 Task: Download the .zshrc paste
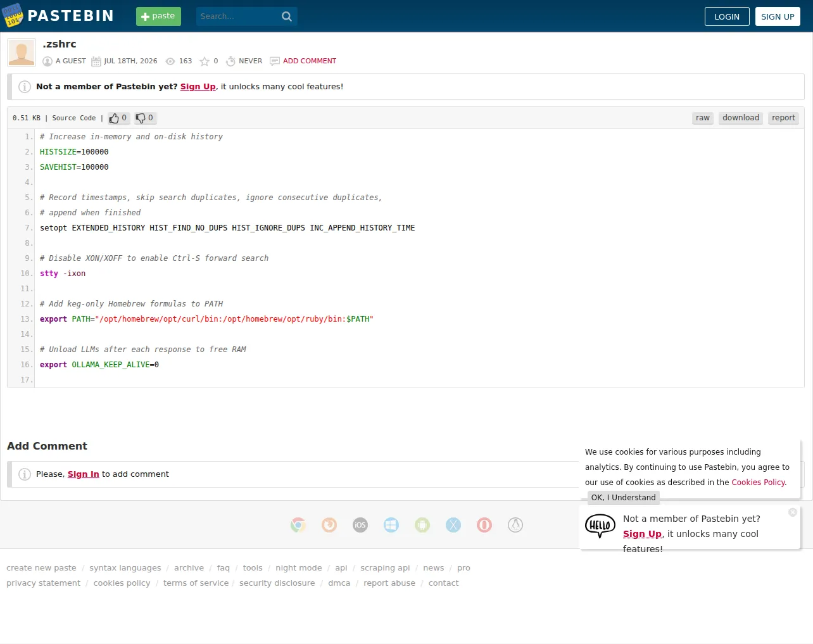(741, 118)
